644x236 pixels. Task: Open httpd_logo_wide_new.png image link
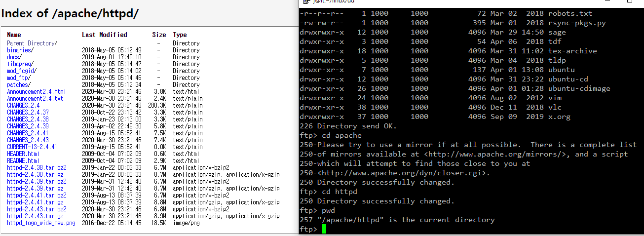tap(41, 223)
